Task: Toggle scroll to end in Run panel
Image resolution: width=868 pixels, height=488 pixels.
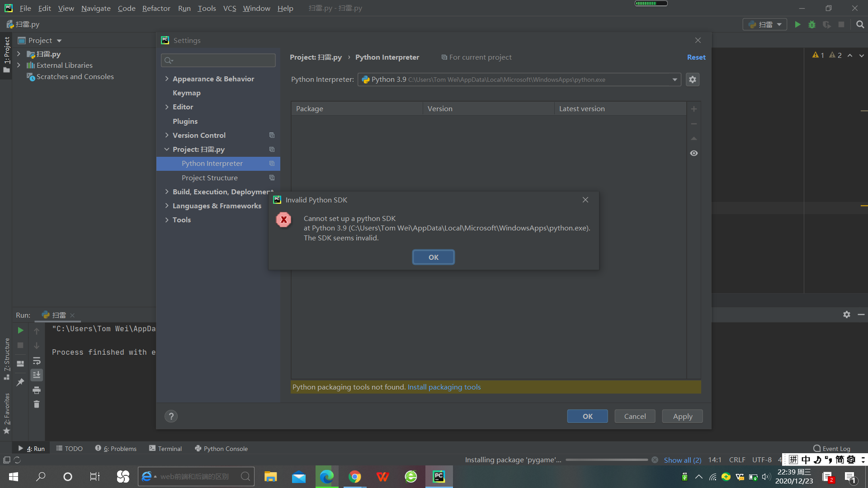Action: [x=37, y=375]
